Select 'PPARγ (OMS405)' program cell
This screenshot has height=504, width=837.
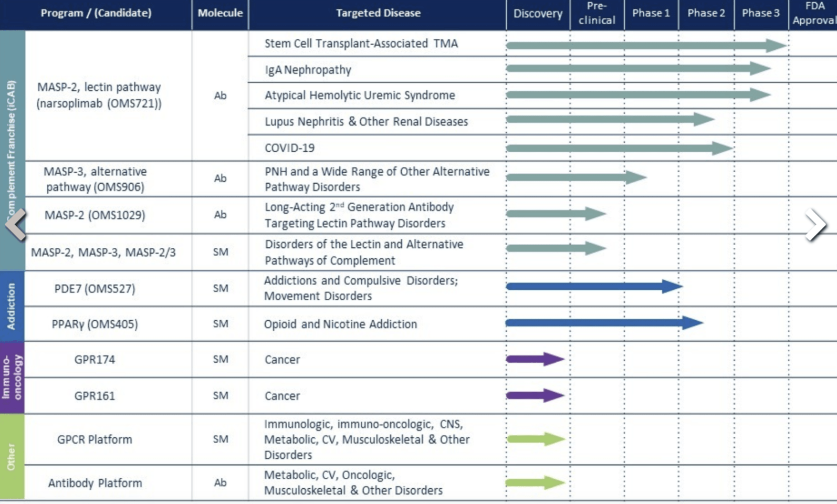tap(95, 324)
